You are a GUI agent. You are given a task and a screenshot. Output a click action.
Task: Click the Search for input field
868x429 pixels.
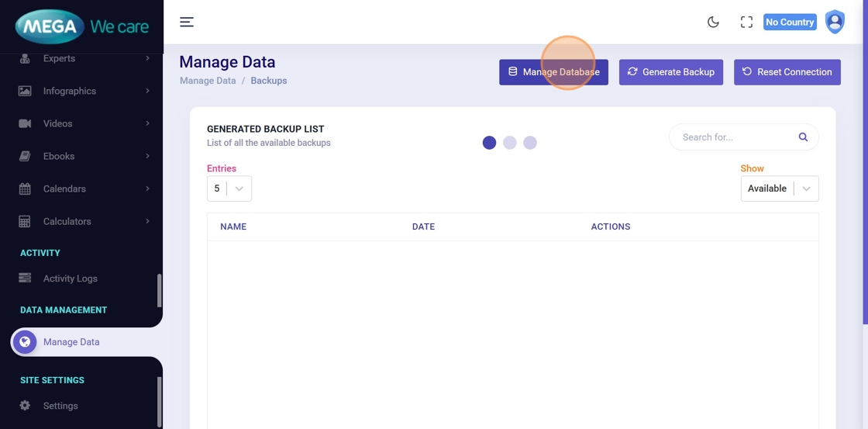[x=732, y=137]
